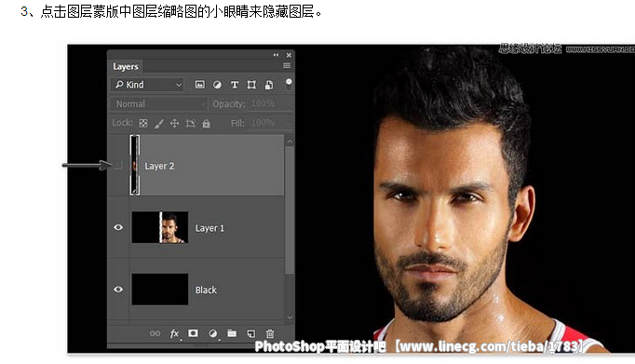
Task: Click the Layer 1 name
Action: (209, 228)
